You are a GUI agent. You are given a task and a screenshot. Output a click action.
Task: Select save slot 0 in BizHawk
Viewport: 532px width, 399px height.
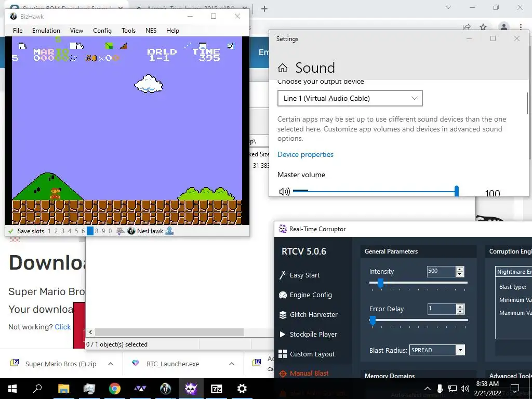[x=110, y=231]
